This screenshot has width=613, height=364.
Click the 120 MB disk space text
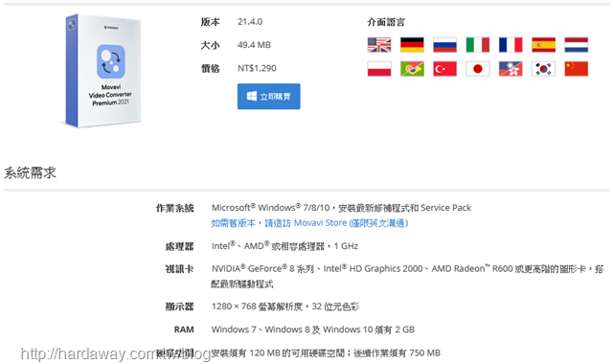point(326,353)
